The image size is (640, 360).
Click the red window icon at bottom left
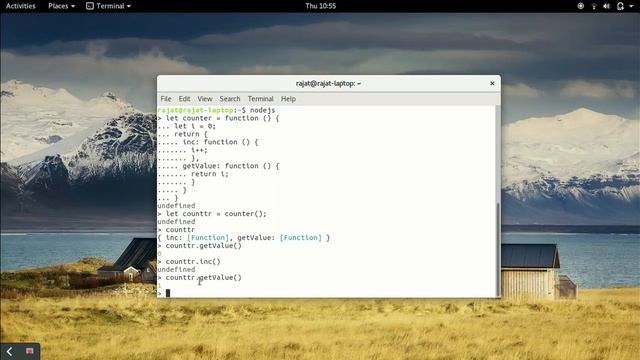tap(29, 351)
